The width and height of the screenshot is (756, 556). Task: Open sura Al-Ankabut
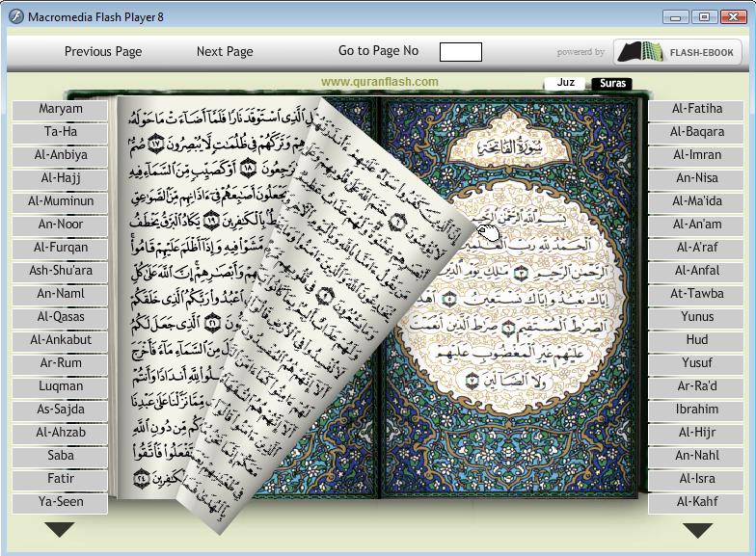point(60,341)
